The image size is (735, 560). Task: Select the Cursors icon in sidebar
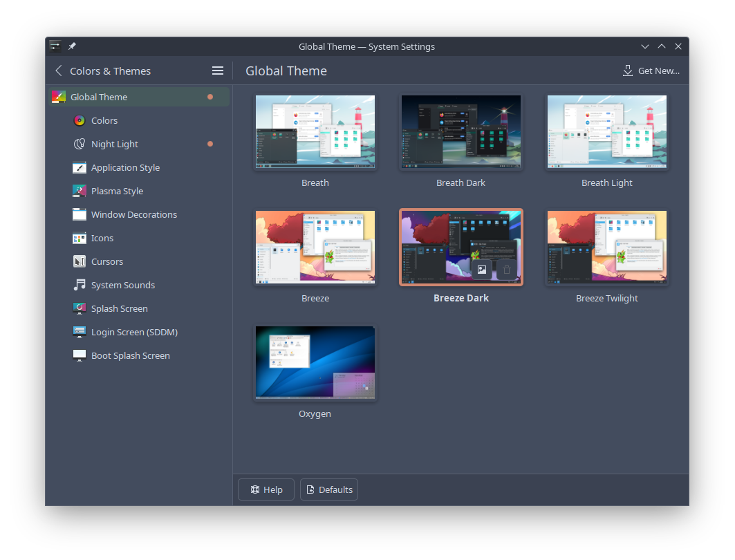80,261
